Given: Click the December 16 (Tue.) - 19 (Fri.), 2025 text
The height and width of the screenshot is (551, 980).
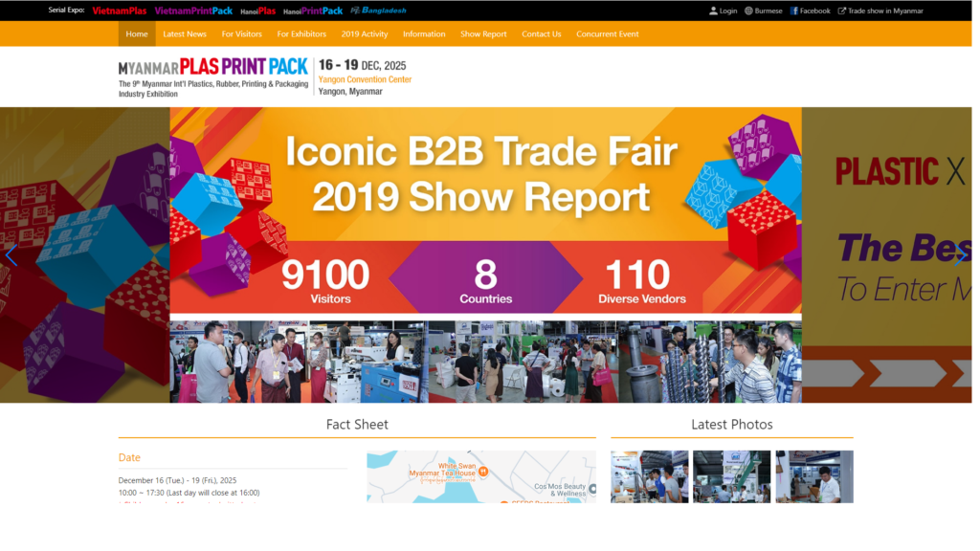Looking at the screenshot, I should (x=177, y=480).
